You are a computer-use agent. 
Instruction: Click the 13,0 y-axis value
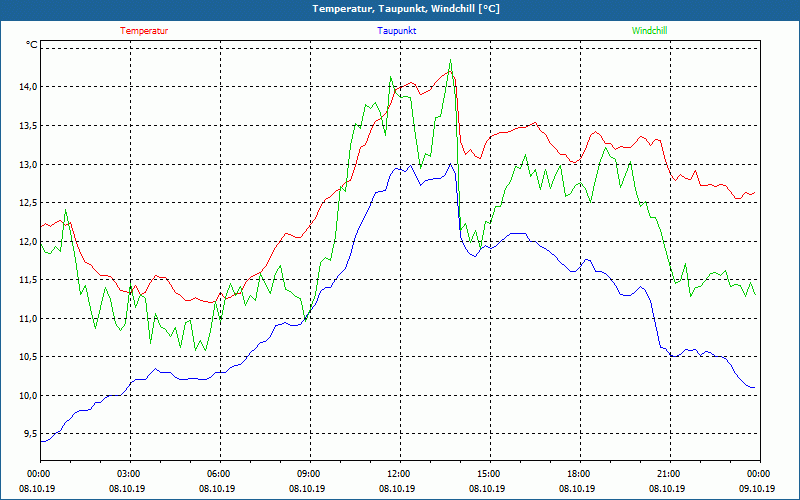coord(30,164)
